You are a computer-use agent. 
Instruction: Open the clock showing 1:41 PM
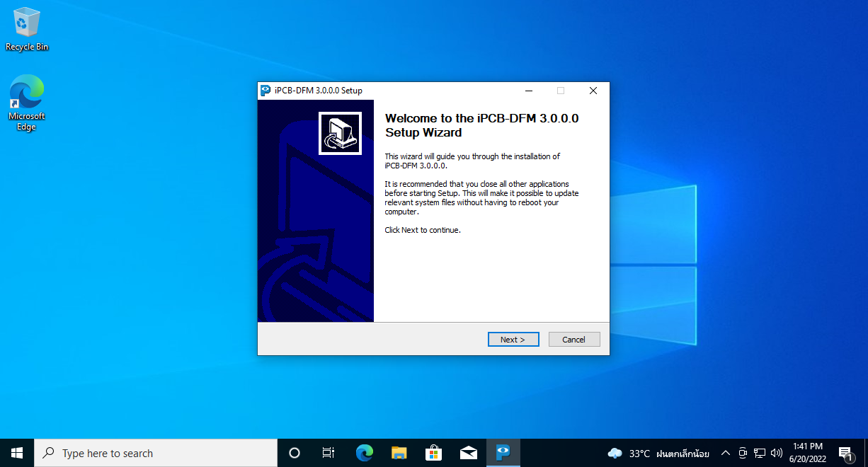pyautogui.click(x=808, y=453)
